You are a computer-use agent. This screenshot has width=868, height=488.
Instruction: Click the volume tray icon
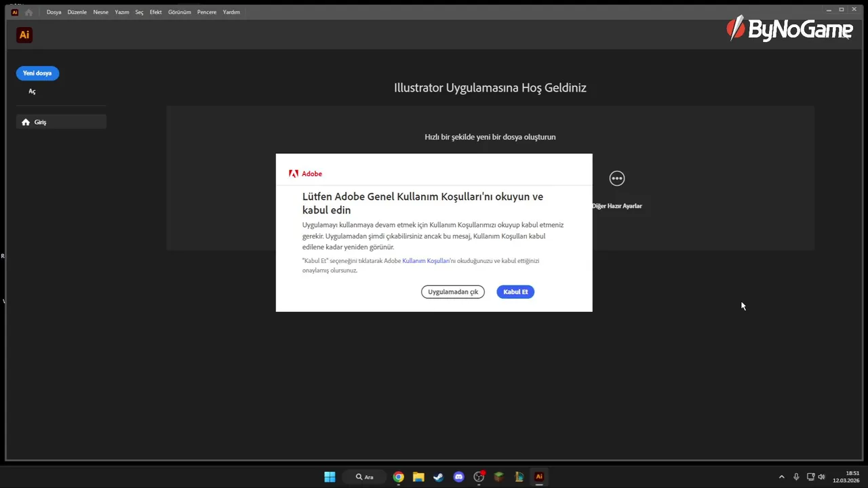pyautogui.click(x=821, y=477)
